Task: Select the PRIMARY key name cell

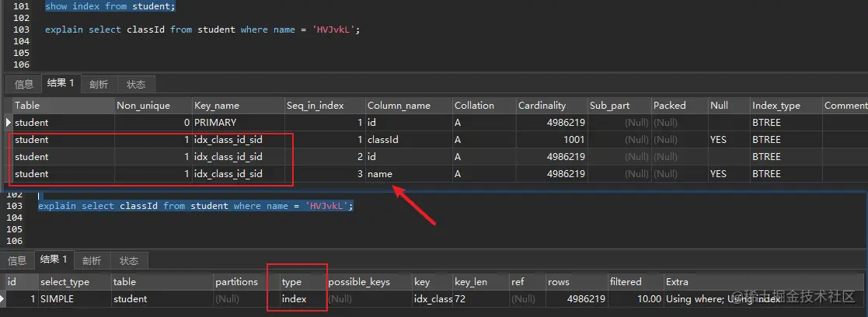Action: 238,122
